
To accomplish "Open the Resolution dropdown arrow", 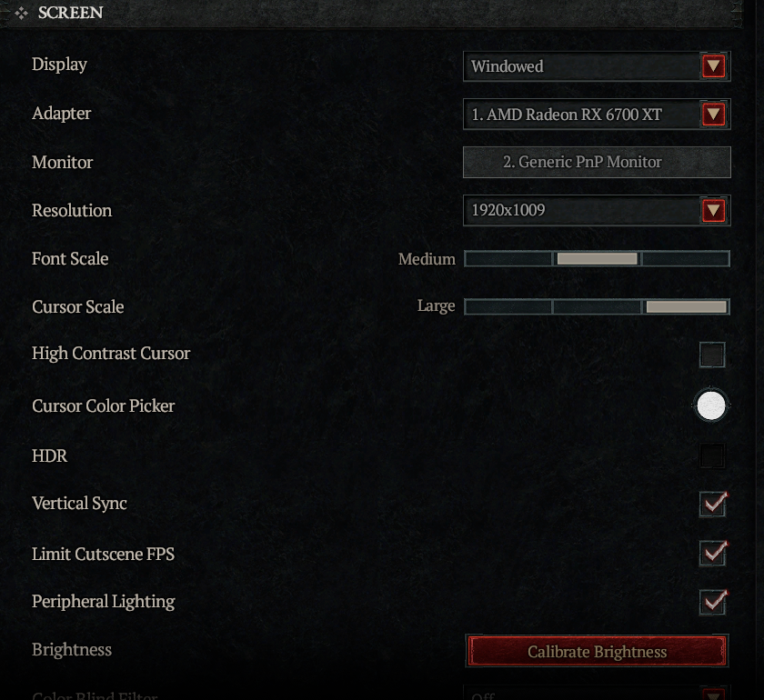I will coord(713,210).
